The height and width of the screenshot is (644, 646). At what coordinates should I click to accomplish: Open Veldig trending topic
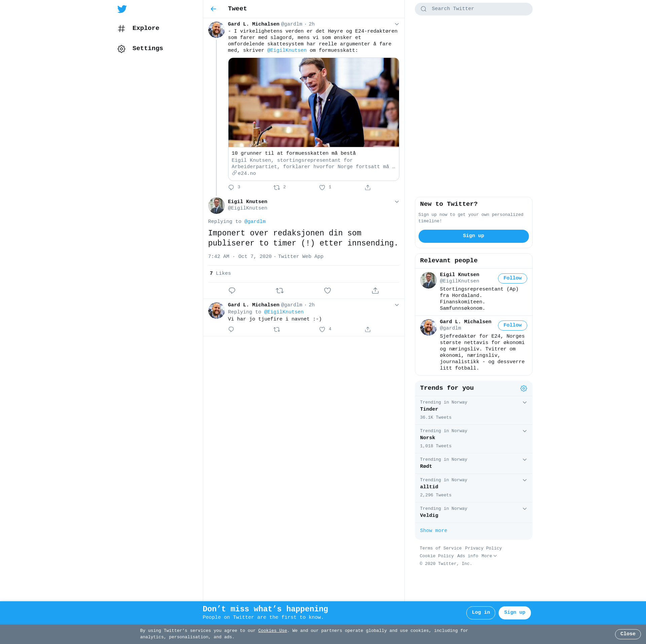coord(473,513)
